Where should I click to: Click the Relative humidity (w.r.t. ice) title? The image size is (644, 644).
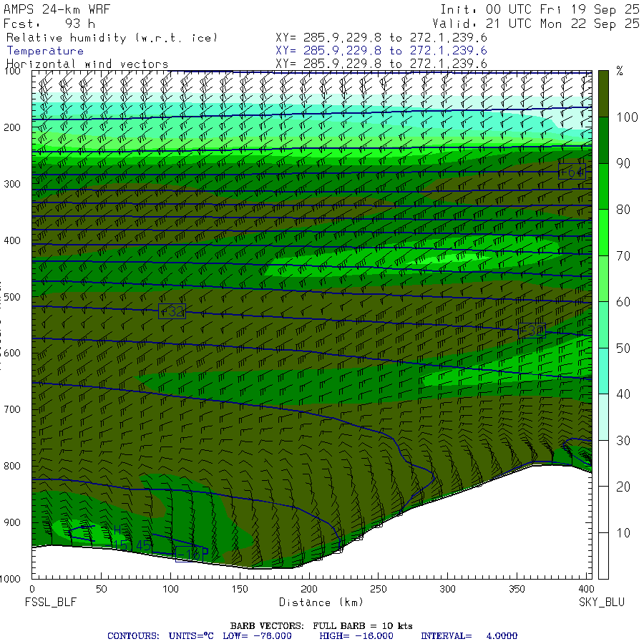coord(112,37)
